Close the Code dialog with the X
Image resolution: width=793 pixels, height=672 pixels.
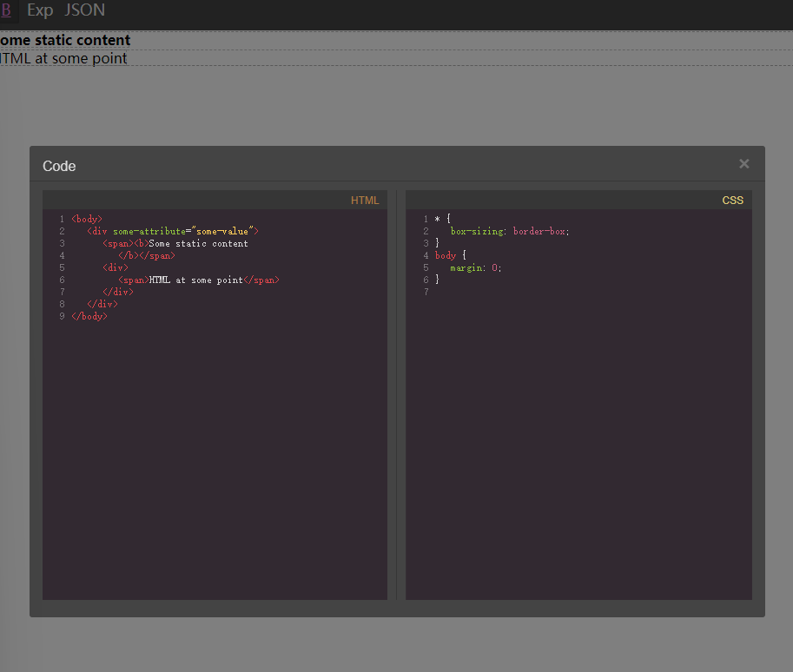(x=744, y=164)
